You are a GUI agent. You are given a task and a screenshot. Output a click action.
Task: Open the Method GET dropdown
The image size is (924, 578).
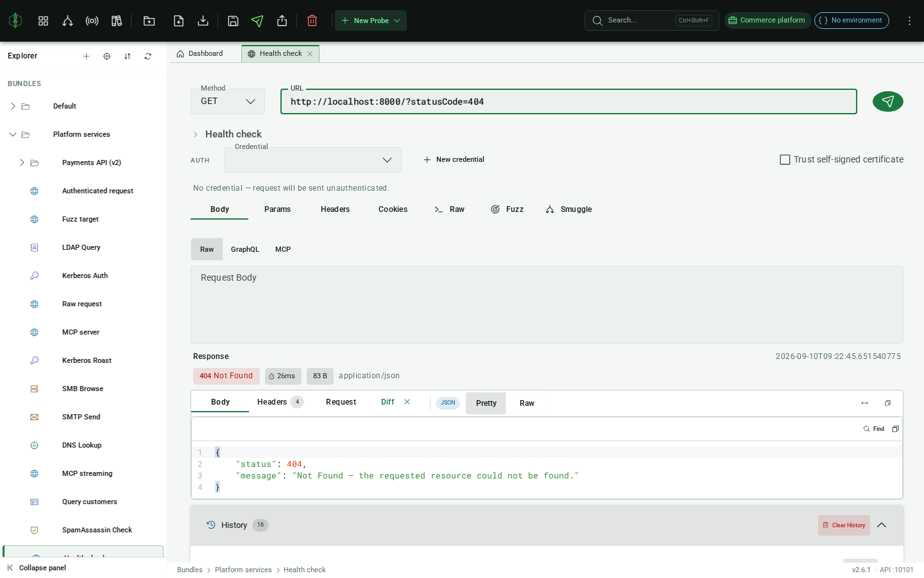point(228,101)
